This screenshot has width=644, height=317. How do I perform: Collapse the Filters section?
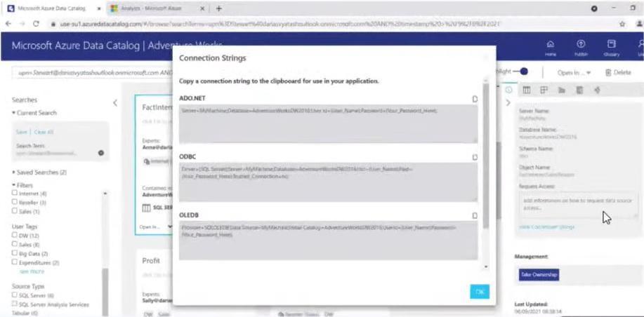point(22,185)
